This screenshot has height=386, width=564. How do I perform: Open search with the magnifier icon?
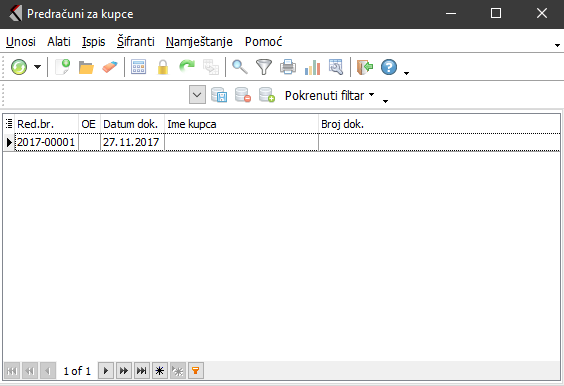240,67
